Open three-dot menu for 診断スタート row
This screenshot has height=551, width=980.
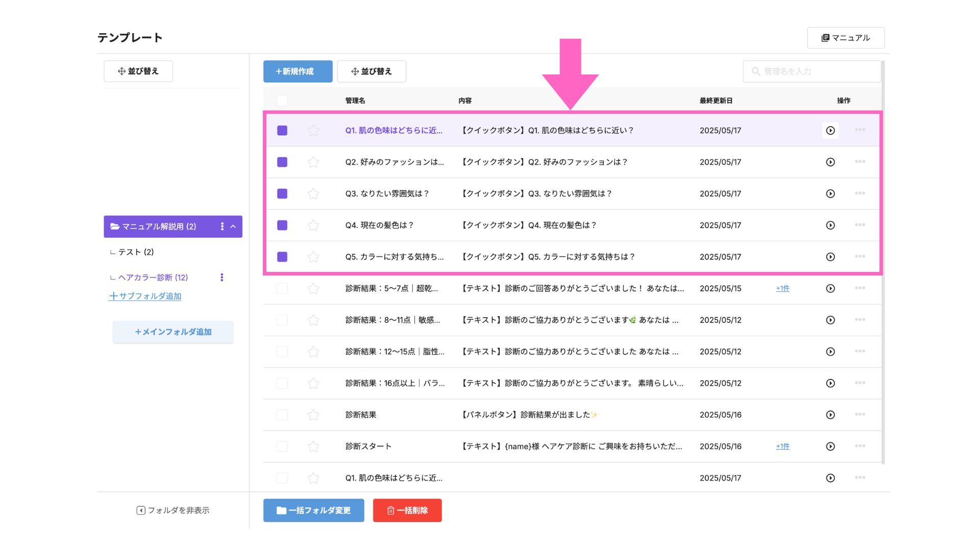(860, 446)
